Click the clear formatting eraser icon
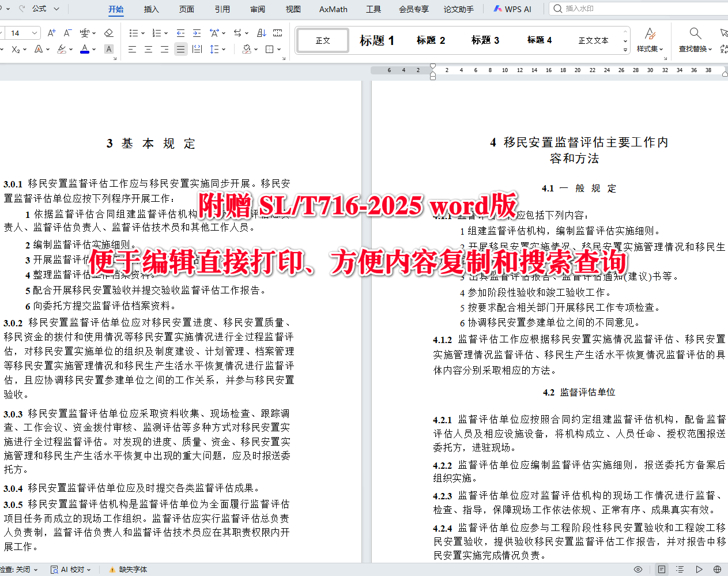728x576 pixels. (x=109, y=33)
